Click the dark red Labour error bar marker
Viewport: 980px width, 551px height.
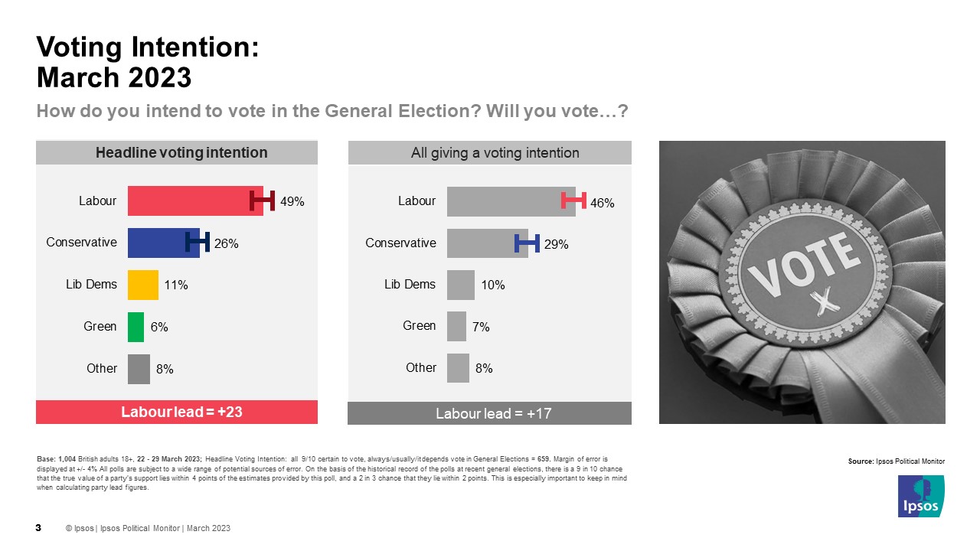(262, 201)
